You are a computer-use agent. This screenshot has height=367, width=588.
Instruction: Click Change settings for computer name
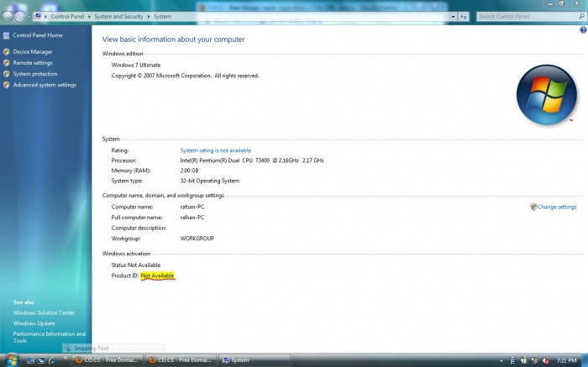[556, 207]
